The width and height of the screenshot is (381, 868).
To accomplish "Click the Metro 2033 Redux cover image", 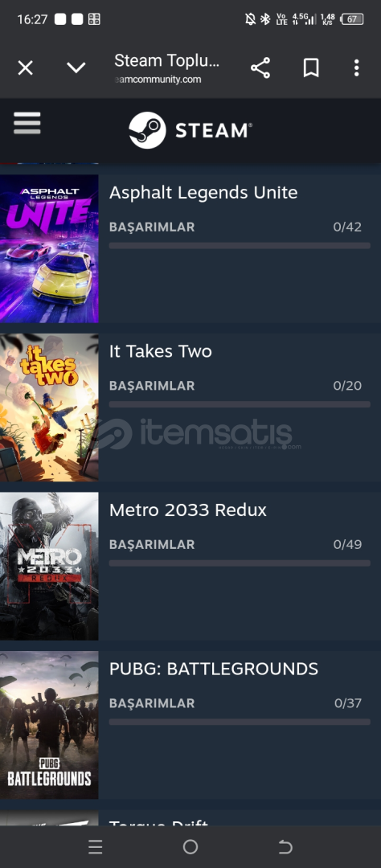I will [x=49, y=567].
